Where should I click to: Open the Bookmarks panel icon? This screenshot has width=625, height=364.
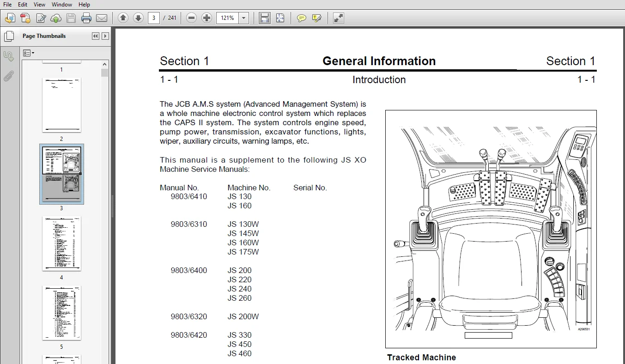click(x=9, y=56)
